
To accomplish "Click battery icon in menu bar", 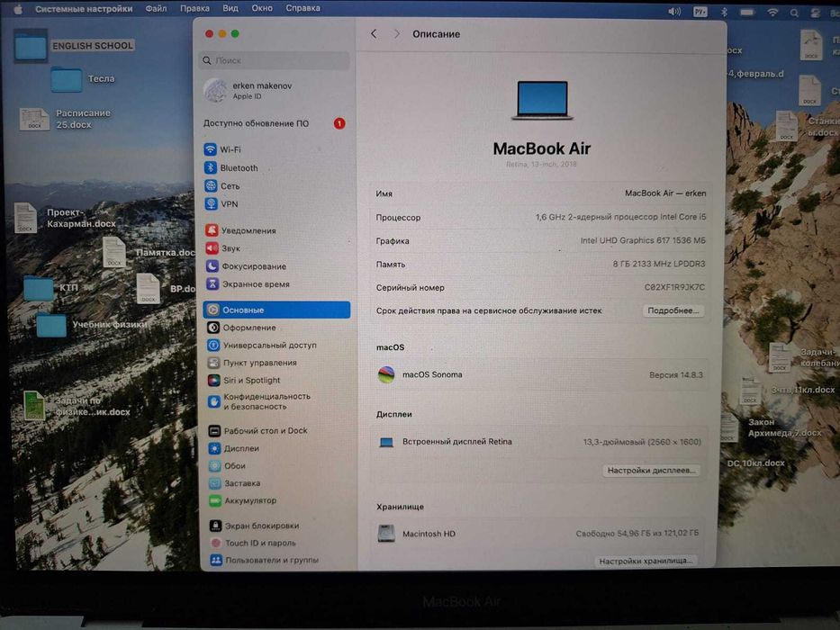I will pyautogui.click(x=747, y=12).
